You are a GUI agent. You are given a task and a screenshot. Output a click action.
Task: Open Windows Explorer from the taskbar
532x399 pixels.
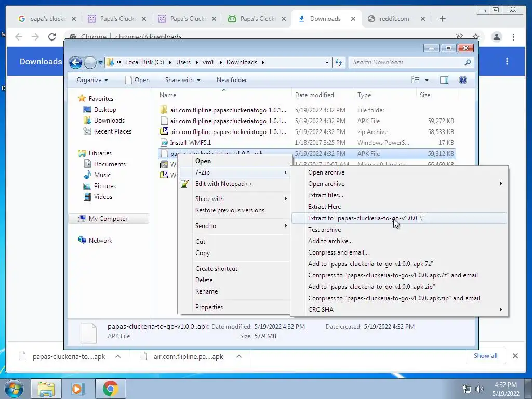pos(46,389)
